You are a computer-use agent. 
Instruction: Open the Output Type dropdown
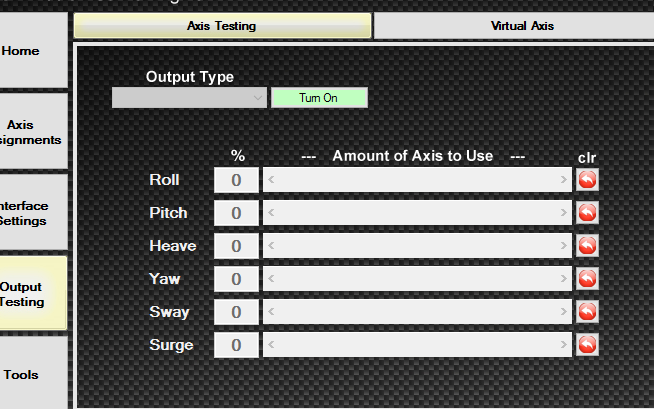click(x=190, y=98)
